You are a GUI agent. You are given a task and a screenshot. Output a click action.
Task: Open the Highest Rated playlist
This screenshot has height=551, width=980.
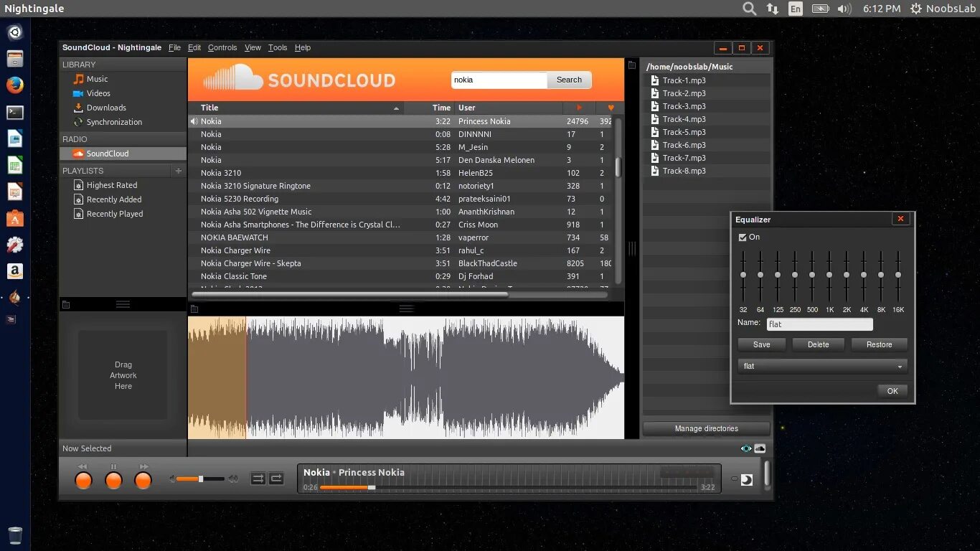pyautogui.click(x=111, y=185)
